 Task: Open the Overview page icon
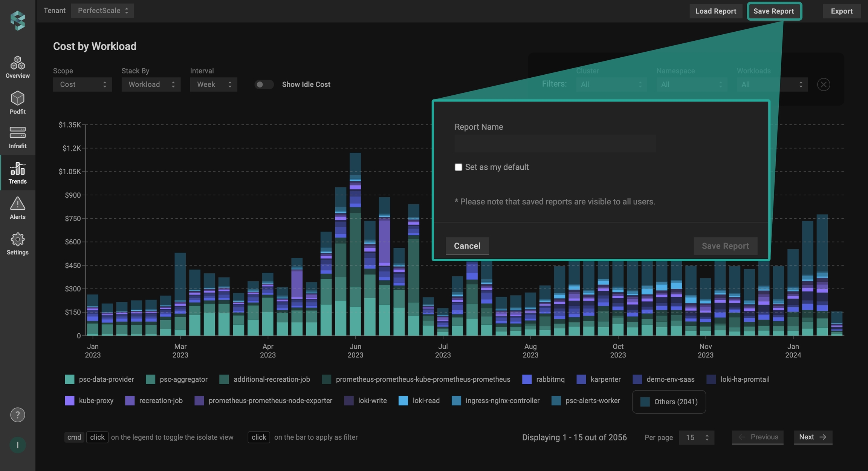pos(17,63)
